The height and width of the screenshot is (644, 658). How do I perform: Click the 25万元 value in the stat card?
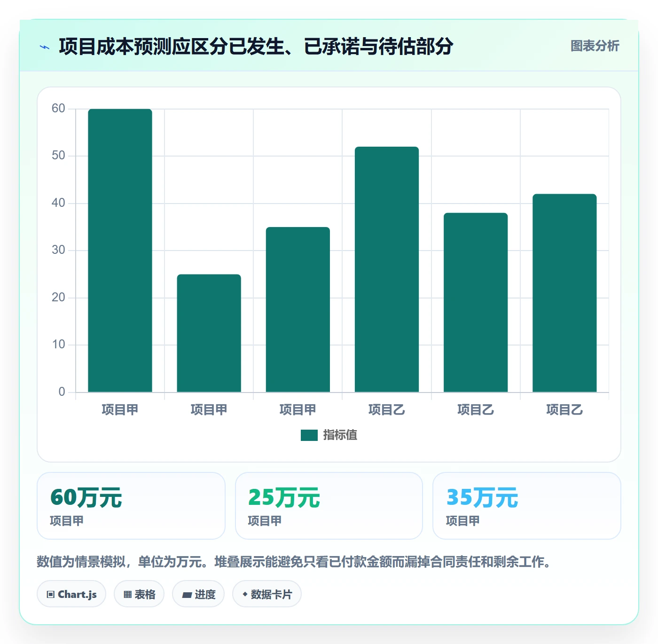284,497
